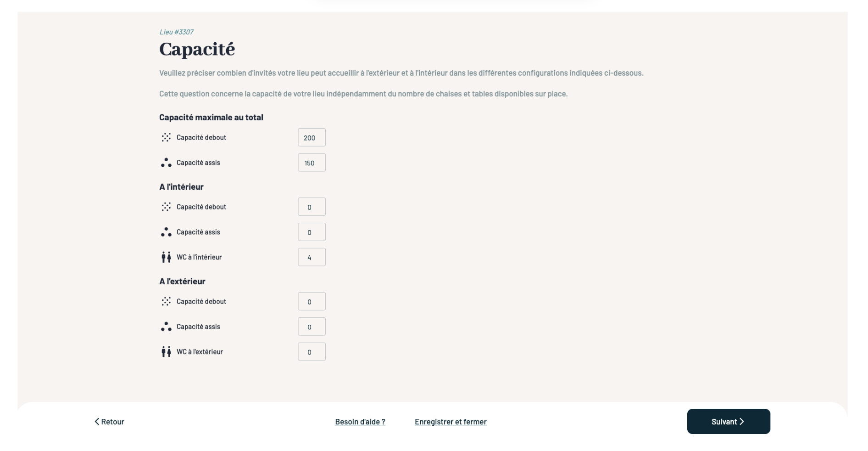Image resolution: width=868 pixels, height=451 pixels.
Task: Click the standing capacity icon under A l'extérieur
Action: click(x=166, y=301)
